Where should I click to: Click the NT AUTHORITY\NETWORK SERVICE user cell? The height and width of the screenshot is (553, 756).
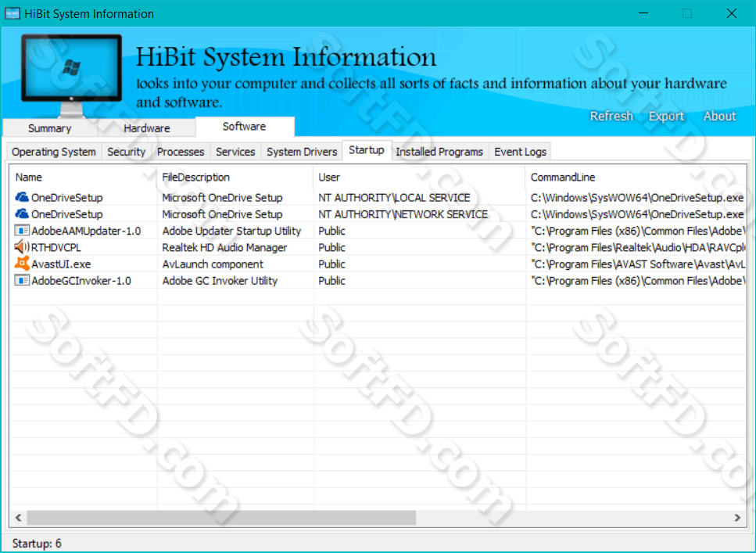point(403,214)
